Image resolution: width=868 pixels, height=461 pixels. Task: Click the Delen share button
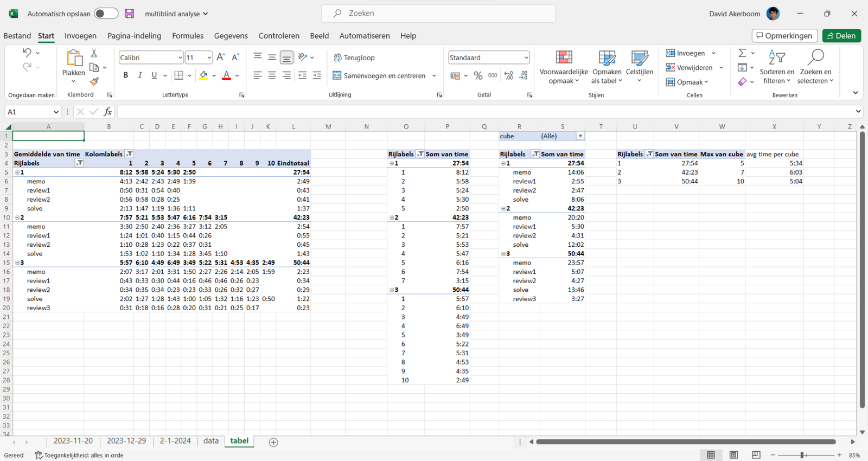[841, 36]
